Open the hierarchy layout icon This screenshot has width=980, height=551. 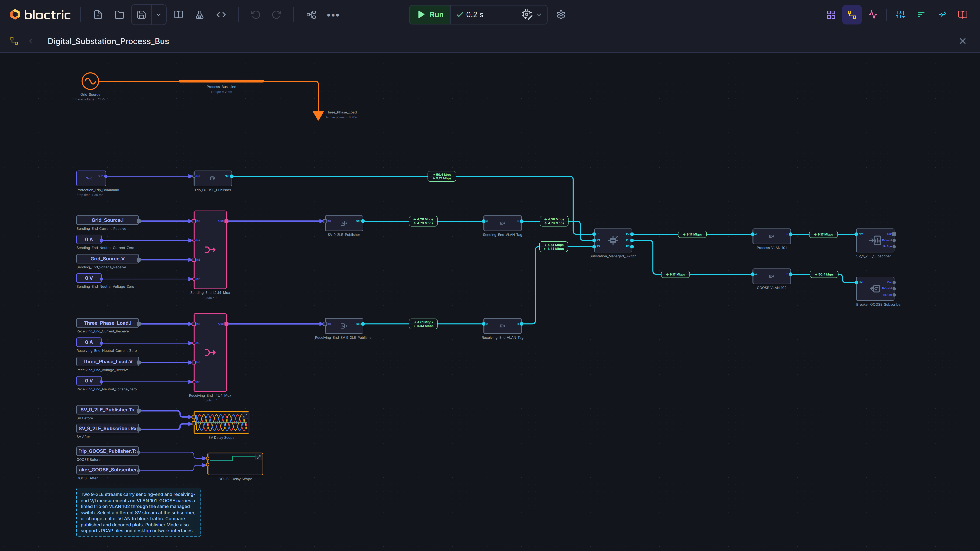click(311, 15)
